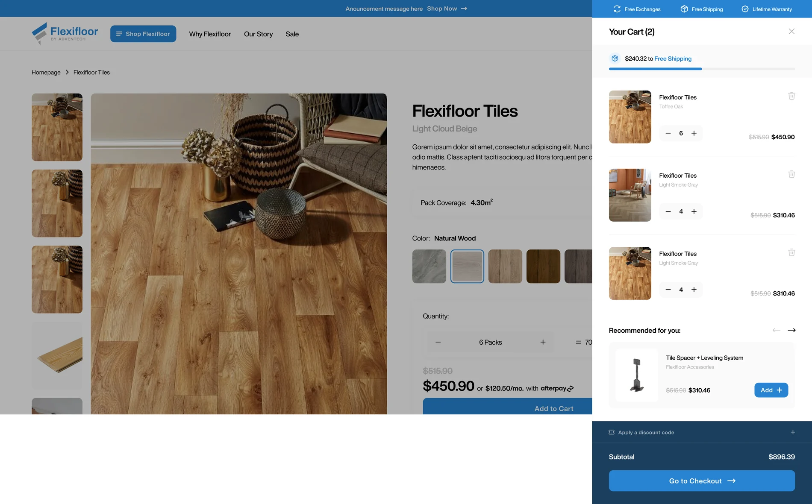Go to Homepage breadcrumb
Image resolution: width=812 pixels, height=504 pixels.
tap(46, 73)
